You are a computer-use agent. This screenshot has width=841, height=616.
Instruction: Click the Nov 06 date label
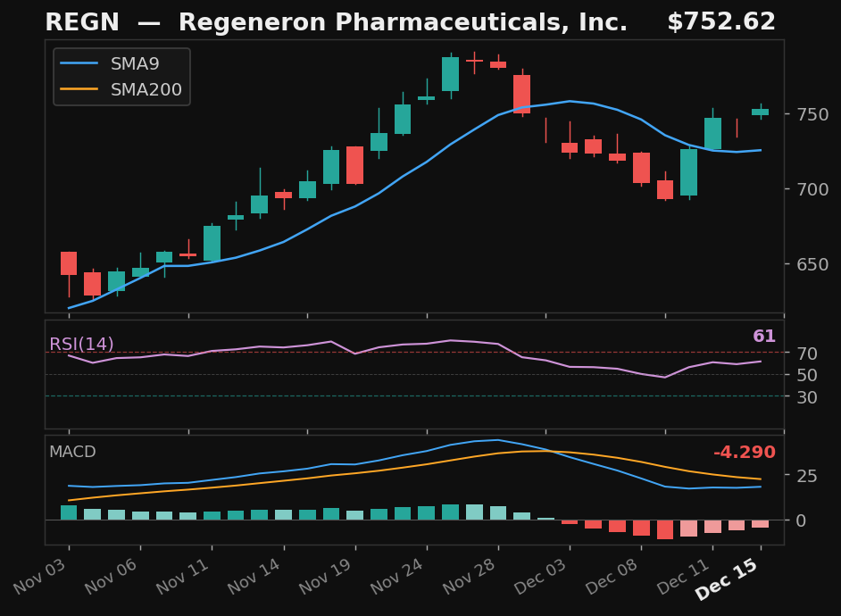click(112, 577)
